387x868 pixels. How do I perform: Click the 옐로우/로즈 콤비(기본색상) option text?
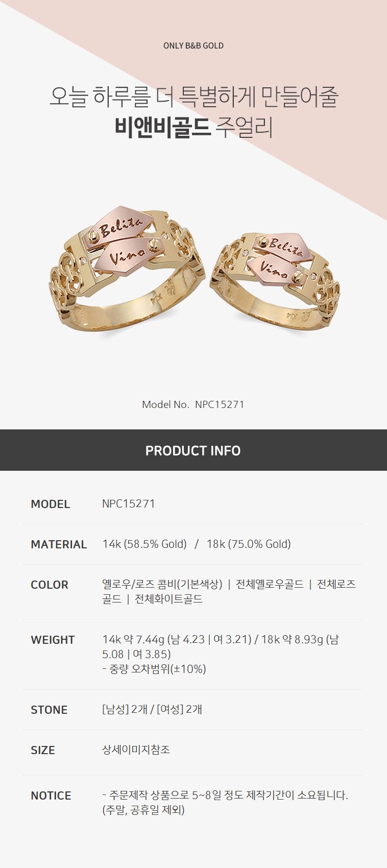162,584
